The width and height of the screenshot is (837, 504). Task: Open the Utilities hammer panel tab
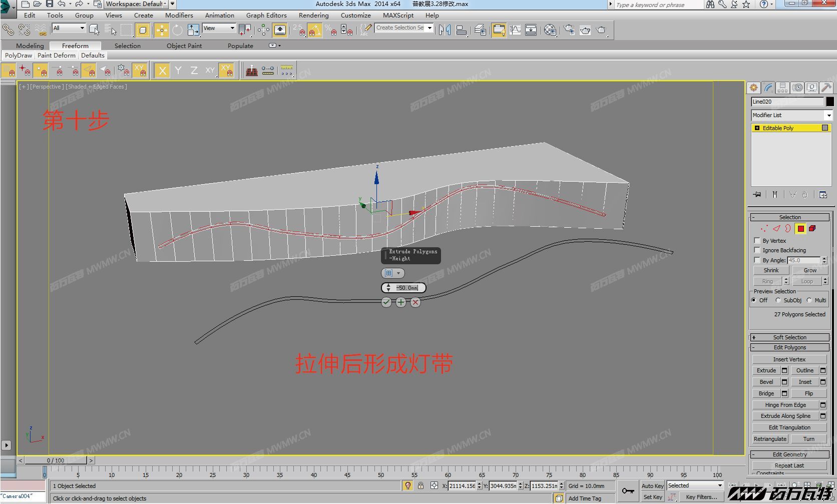(x=826, y=88)
